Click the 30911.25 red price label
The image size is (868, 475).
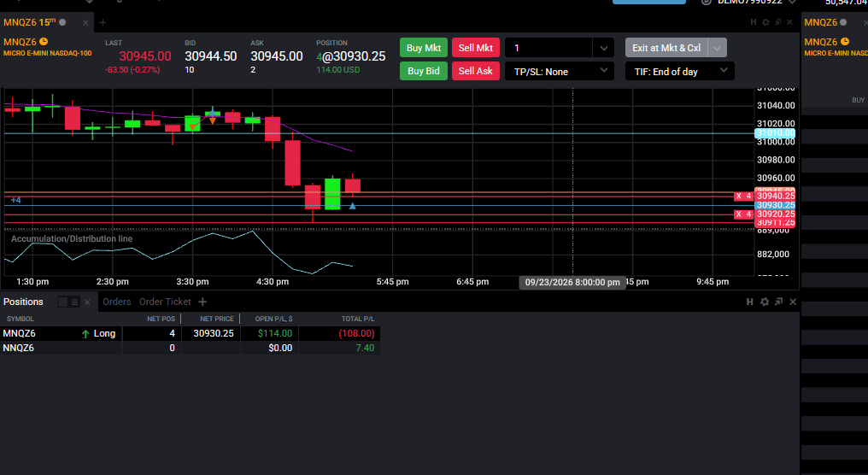point(775,223)
